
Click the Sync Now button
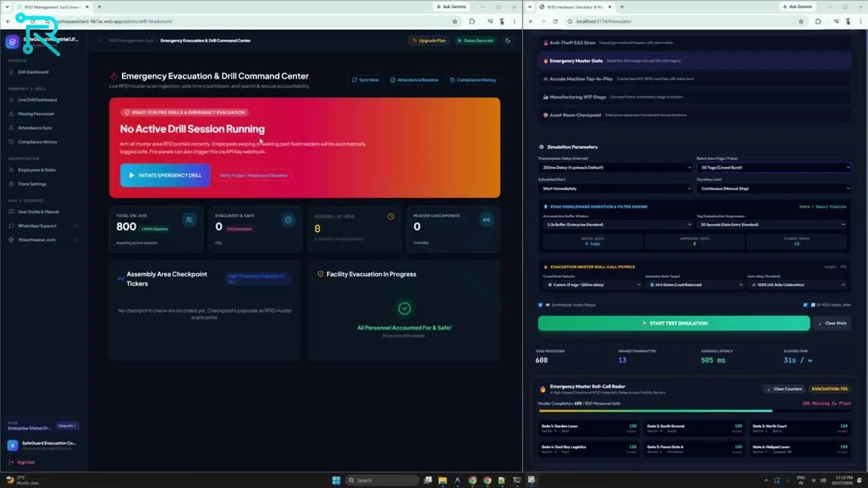tap(366, 80)
